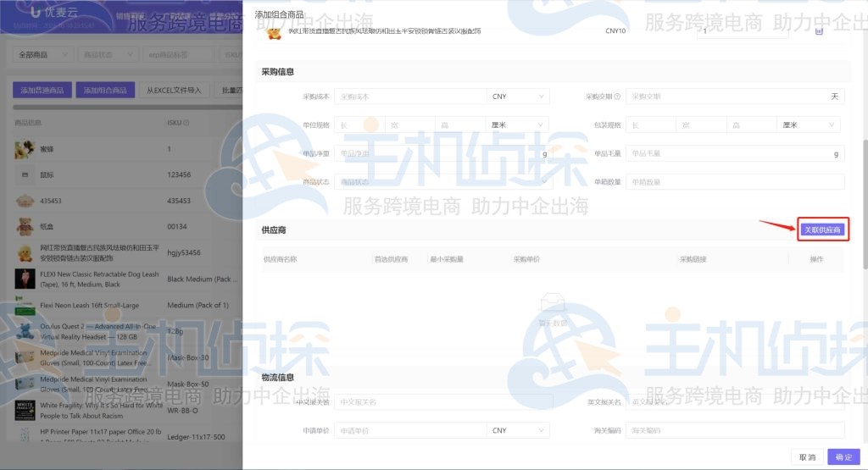This screenshot has width=868, height=470.
Task: Click the 单品净重 input field
Action: (x=442, y=153)
